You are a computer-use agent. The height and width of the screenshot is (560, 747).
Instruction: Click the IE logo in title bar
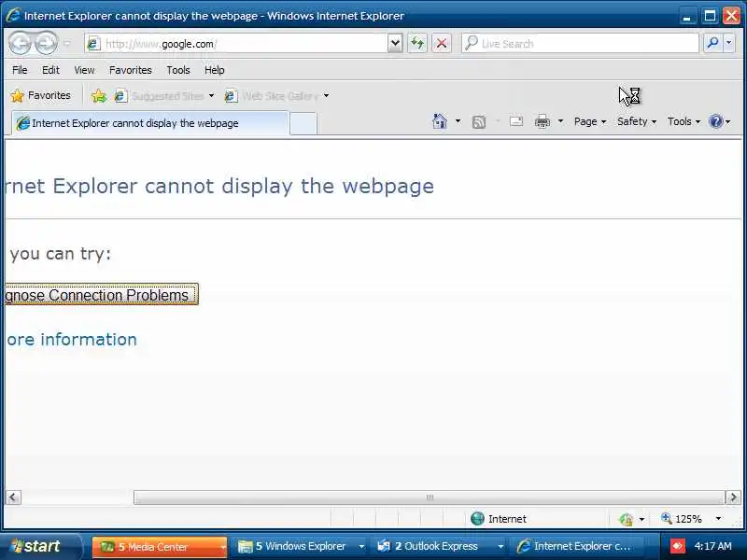(13, 15)
